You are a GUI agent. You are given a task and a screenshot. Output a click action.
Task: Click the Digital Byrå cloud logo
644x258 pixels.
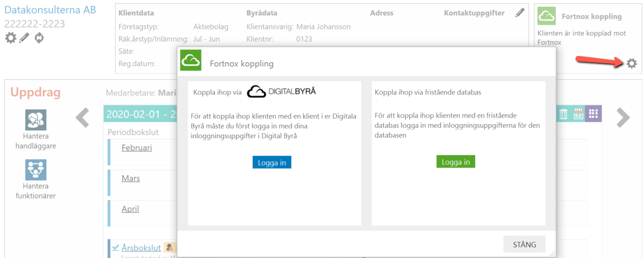(x=281, y=92)
